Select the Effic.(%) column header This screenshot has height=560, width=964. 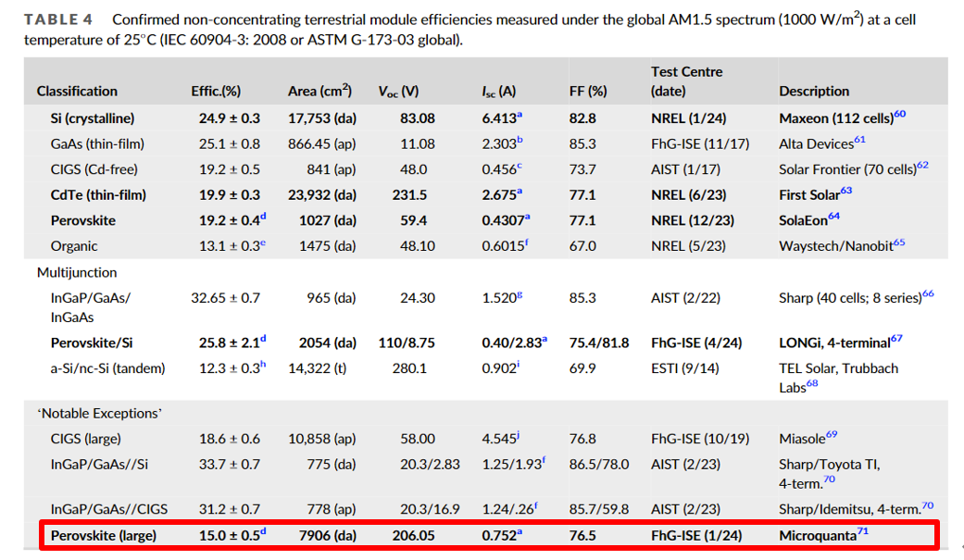coord(216,91)
